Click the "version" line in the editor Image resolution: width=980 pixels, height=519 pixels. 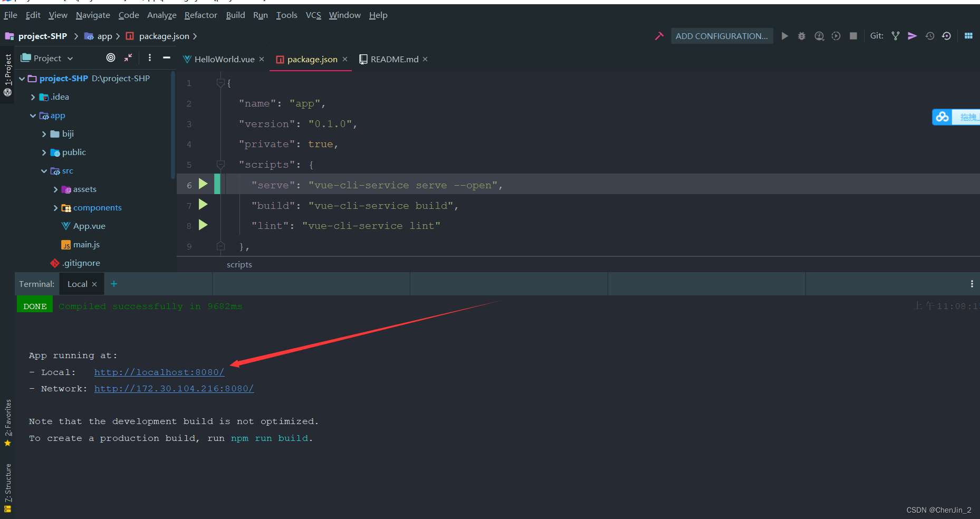click(x=298, y=124)
